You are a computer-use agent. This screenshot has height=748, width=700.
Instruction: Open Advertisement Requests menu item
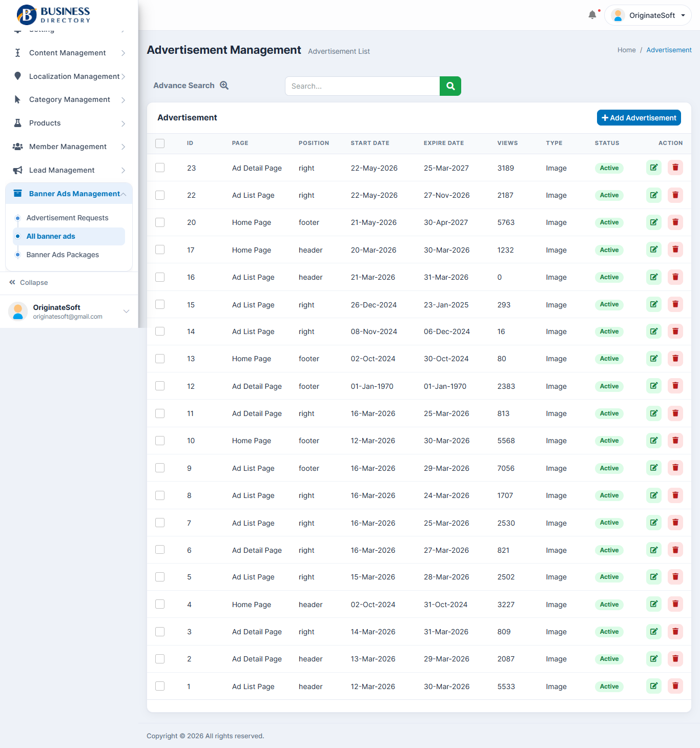[67, 218]
